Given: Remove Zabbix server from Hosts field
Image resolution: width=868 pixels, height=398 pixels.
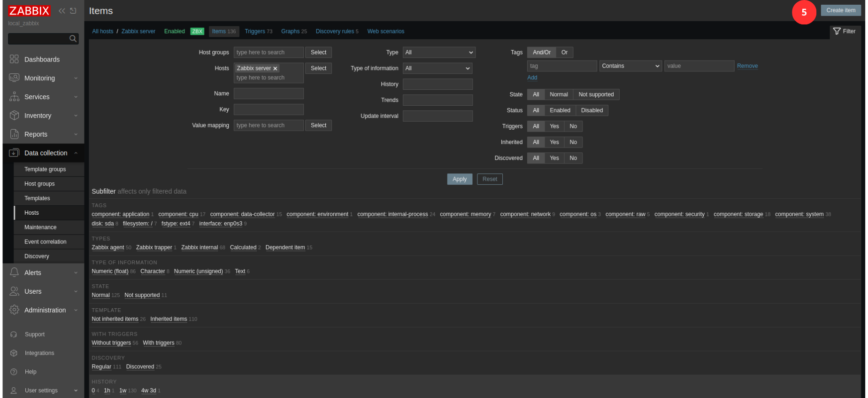Looking at the screenshot, I should point(275,69).
